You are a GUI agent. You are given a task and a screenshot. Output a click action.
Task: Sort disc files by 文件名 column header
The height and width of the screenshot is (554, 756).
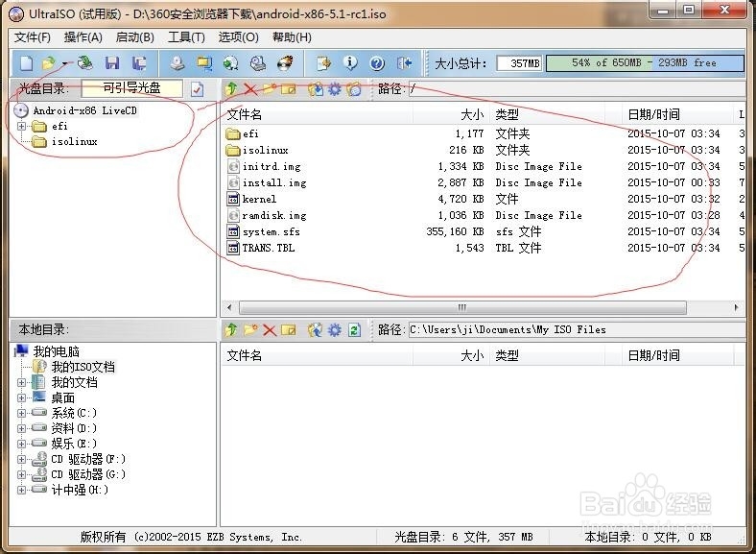coord(317,115)
